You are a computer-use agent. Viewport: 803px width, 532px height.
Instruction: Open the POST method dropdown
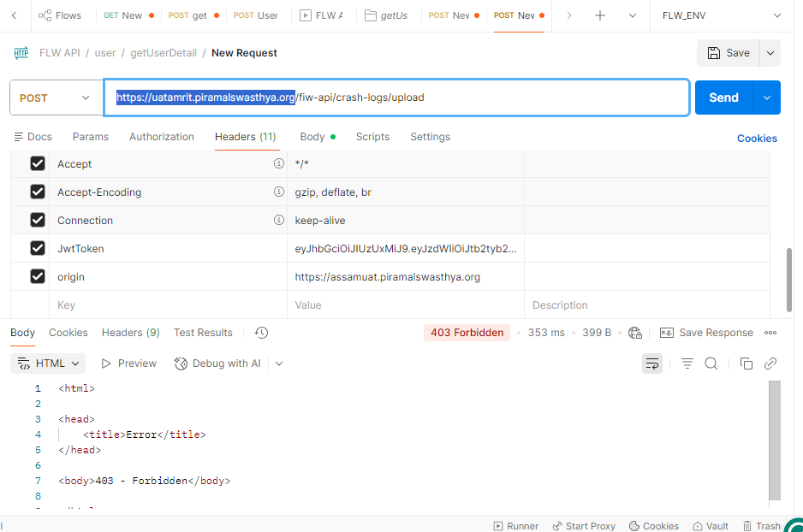coord(56,98)
